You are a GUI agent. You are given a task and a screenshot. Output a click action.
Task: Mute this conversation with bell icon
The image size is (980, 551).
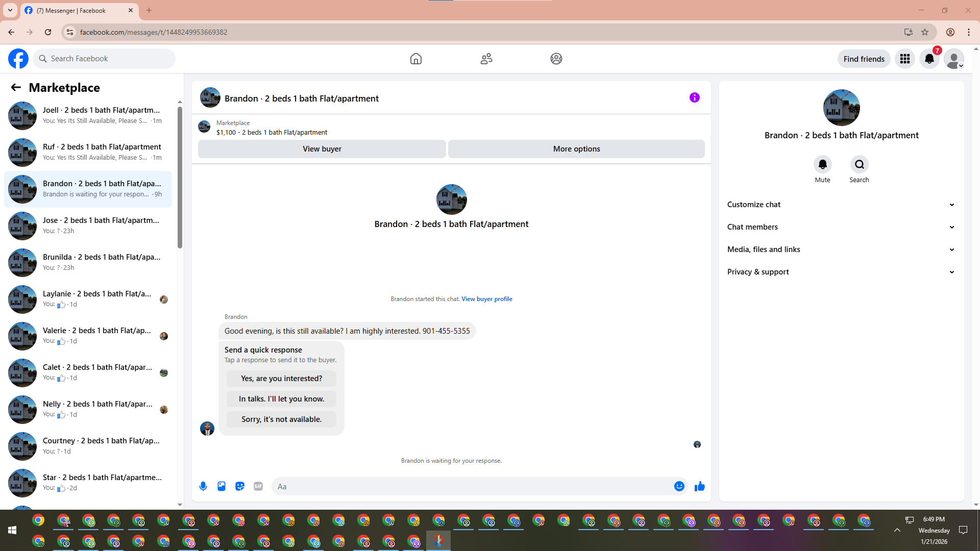coord(822,164)
